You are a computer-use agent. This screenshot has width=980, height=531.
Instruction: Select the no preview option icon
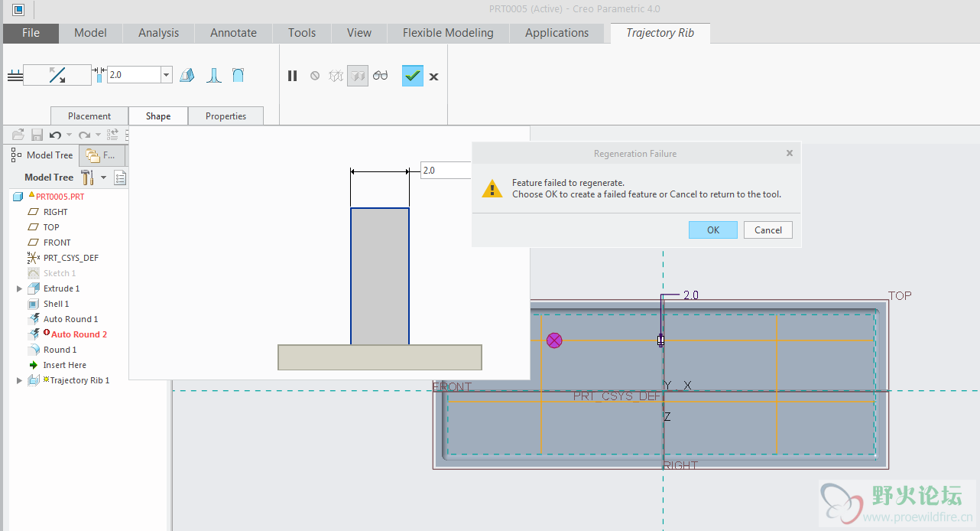click(315, 76)
